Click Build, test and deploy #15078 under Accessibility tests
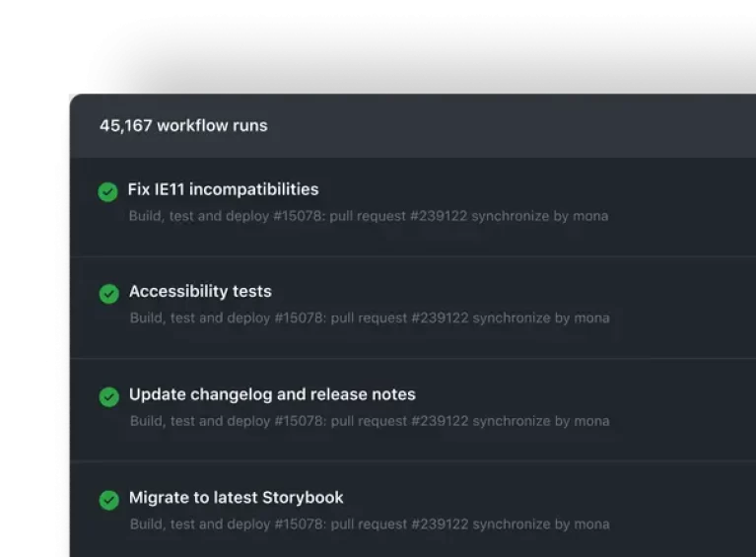Screen dimensions: 756x557 (x=226, y=318)
